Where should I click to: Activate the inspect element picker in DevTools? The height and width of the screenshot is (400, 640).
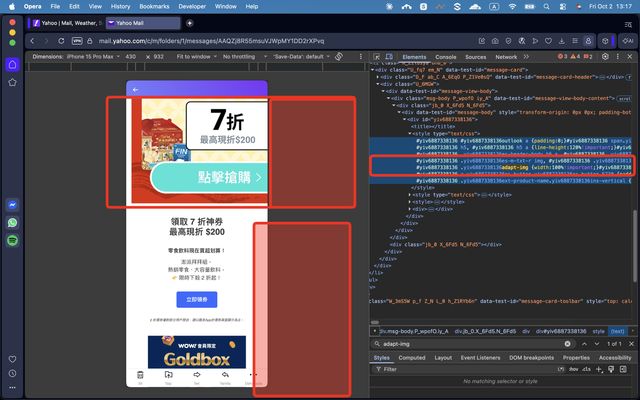click(376, 57)
